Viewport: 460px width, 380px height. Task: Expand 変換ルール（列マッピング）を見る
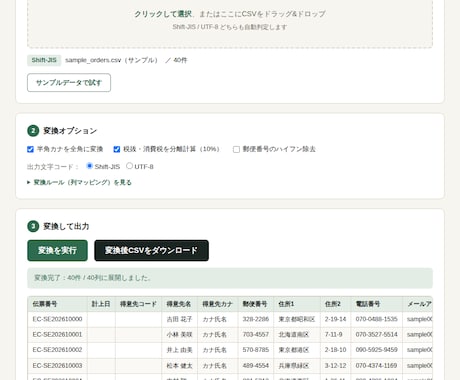pos(80,182)
